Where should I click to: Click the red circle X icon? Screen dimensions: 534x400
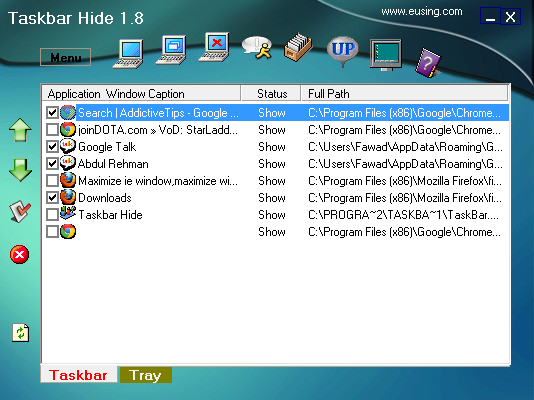coord(19,254)
